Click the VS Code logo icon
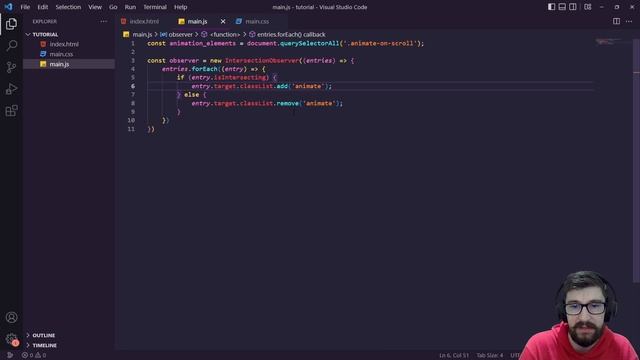Viewport: 640px width, 360px height. pyautogui.click(x=8, y=7)
